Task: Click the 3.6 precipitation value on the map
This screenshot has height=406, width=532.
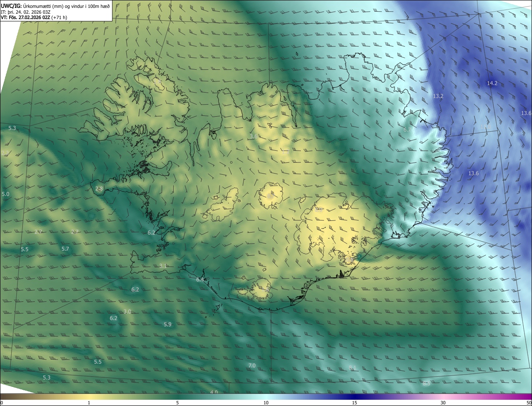Action: pos(253,137)
